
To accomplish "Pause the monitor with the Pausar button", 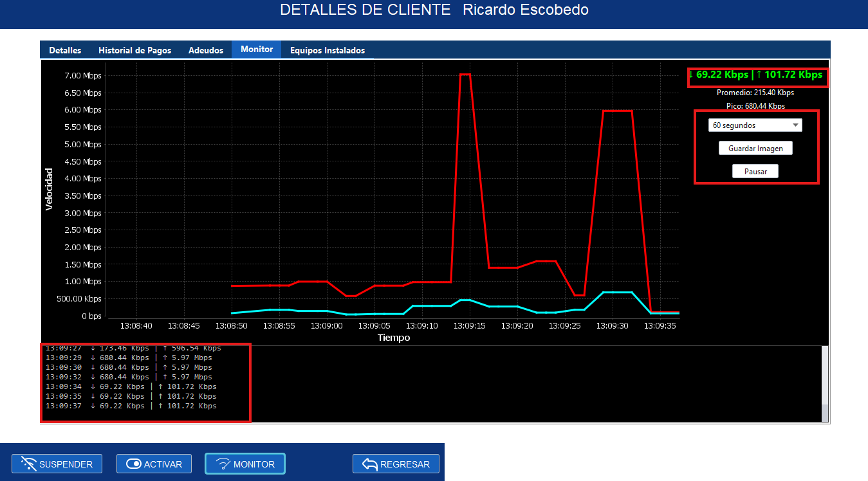I will [x=755, y=171].
